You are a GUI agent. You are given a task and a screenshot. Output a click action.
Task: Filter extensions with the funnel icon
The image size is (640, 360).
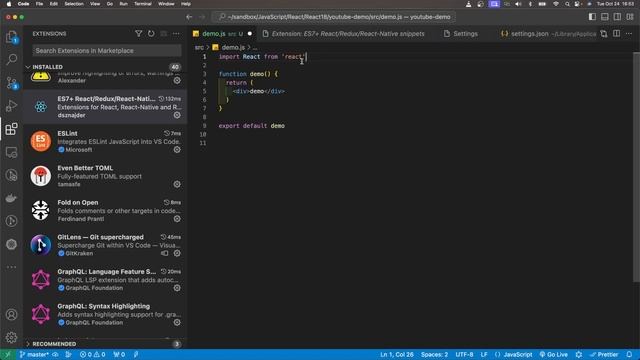click(139, 33)
